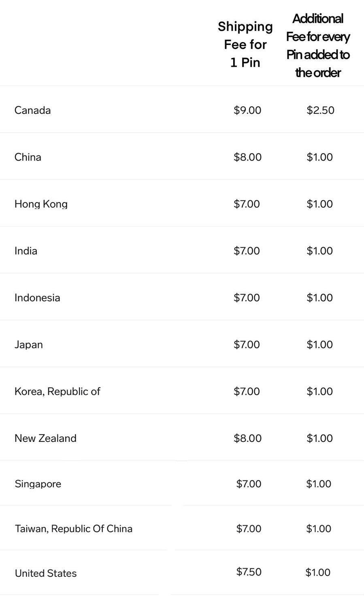Click Canada's $9.00 shipping fee
This screenshot has height=599, width=364.
pos(247,110)
